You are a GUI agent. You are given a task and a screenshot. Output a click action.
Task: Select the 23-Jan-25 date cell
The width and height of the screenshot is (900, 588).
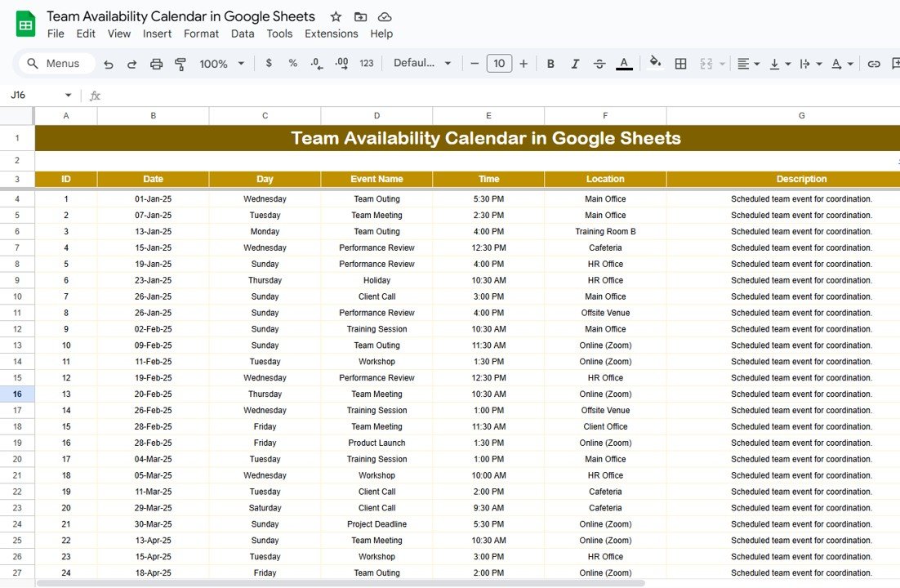click(154, 280)
